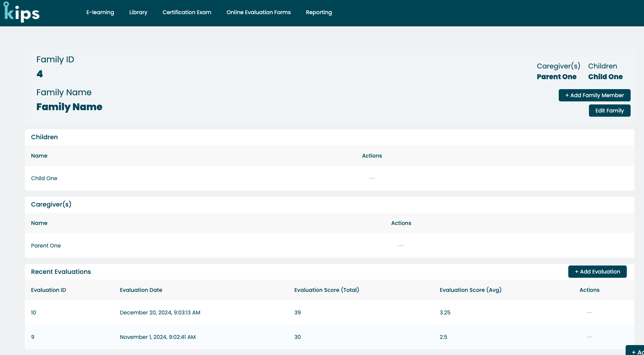This screenshot has width=644, height=355.
Task: Click the kips logo
Action: click(x=21, y=12)
